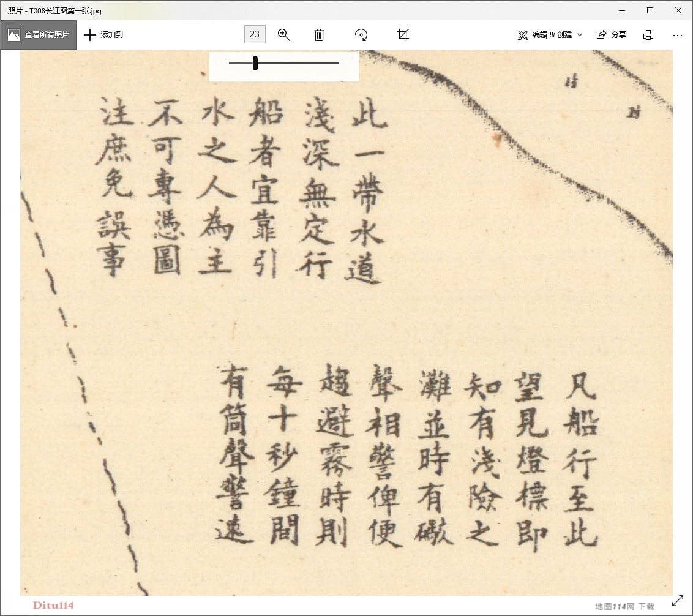Maximize the Photos window
The width and height of the screenshot is (693, 616).
650,10
